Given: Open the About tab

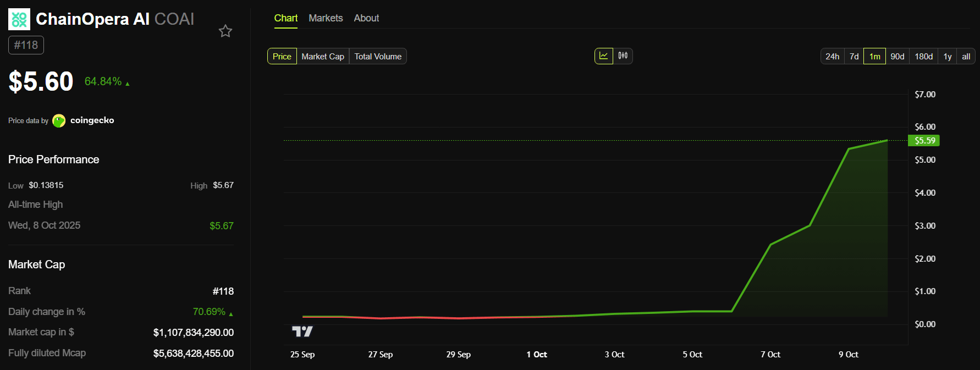Looking at the screenshot, I should 366,18.
